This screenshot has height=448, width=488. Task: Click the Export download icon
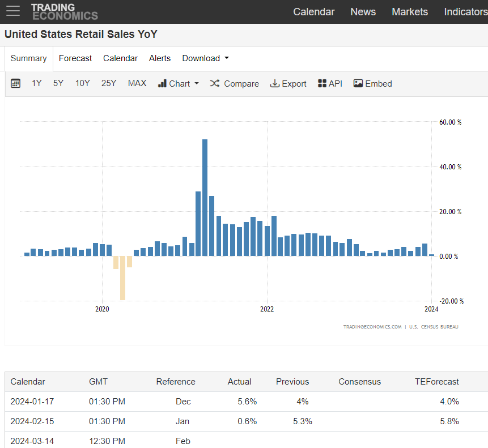pos(275,83)
